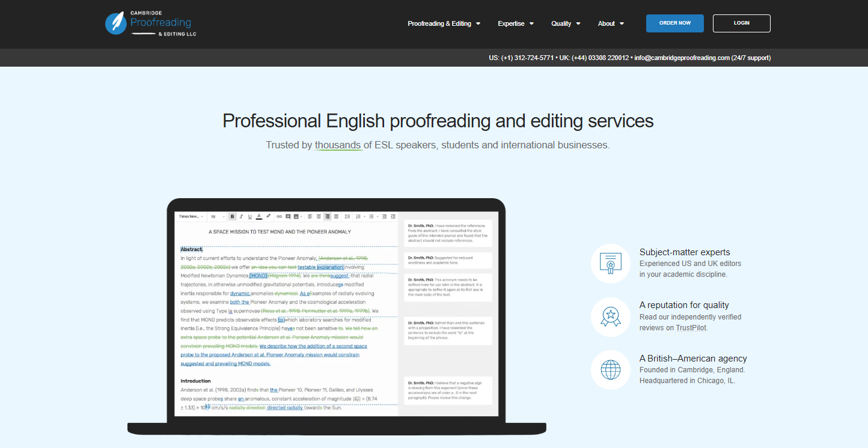Click the highlighted (MOND) text in the abstract
The width and height of the screenshot is (868, 448).
tap(258, 276)
